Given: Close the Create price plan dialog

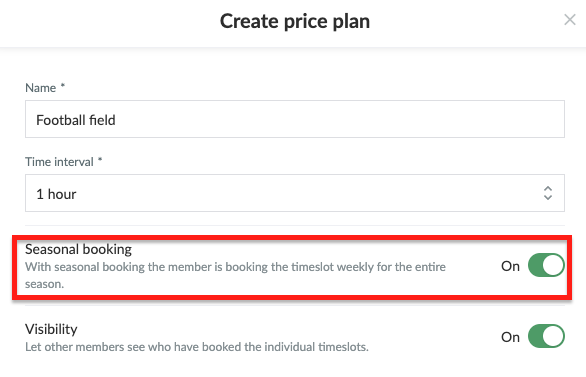Looking at the screenshot, I should pos(570,20).
